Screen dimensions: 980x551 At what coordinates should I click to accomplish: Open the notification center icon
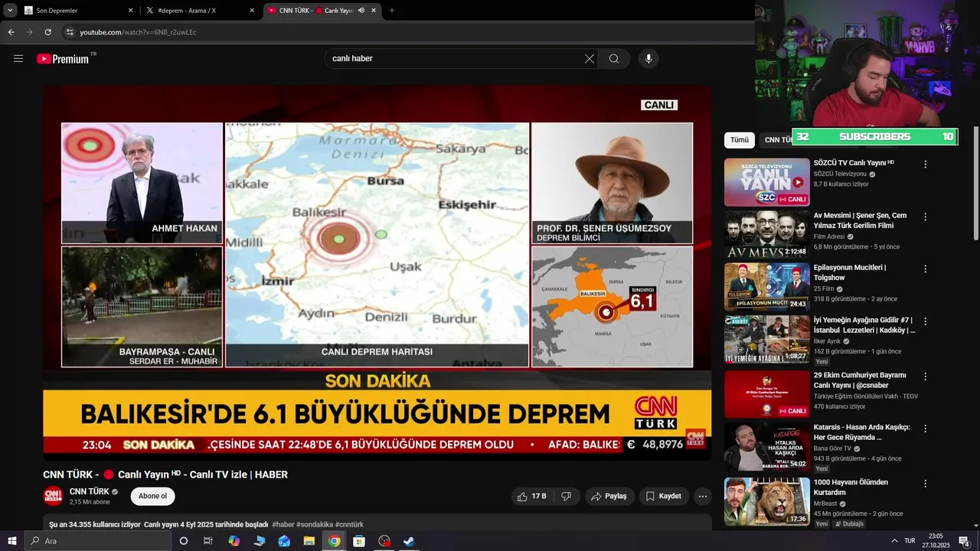[964, 541]
